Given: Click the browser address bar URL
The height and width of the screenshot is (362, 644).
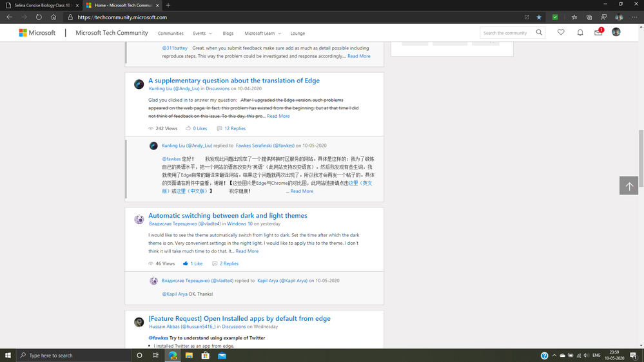Looking at the screenshot, I should pos(122,17).
